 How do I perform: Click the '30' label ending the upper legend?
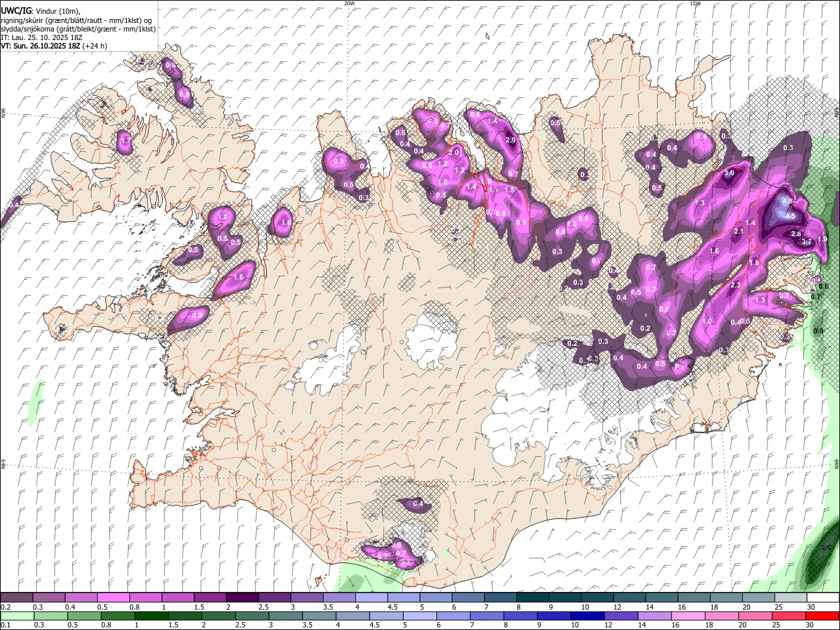[811, 607]
